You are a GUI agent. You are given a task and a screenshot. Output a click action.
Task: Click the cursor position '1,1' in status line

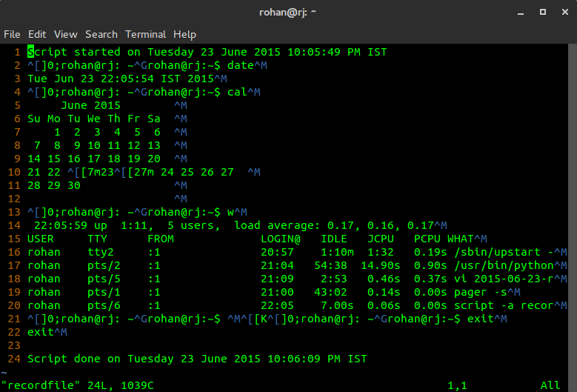tap(458, 385)
